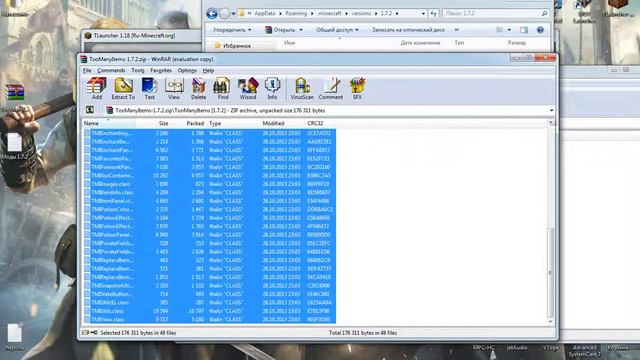Viewport: 640px width, 360px height.
Task: Go back in the Explorer window
Action: [212, 13]
